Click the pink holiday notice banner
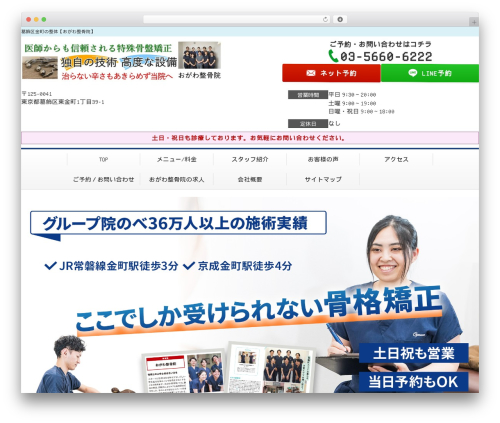Image resolution: width=500 pixels, height=423 pixels. [x=250, y=138]
